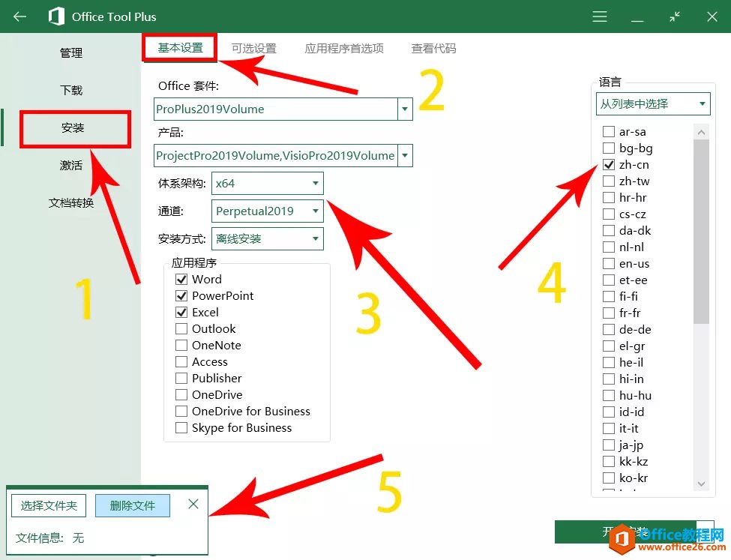Check the da-dk language
Viewport: 731px width, 560px height.
click(608, 230)
